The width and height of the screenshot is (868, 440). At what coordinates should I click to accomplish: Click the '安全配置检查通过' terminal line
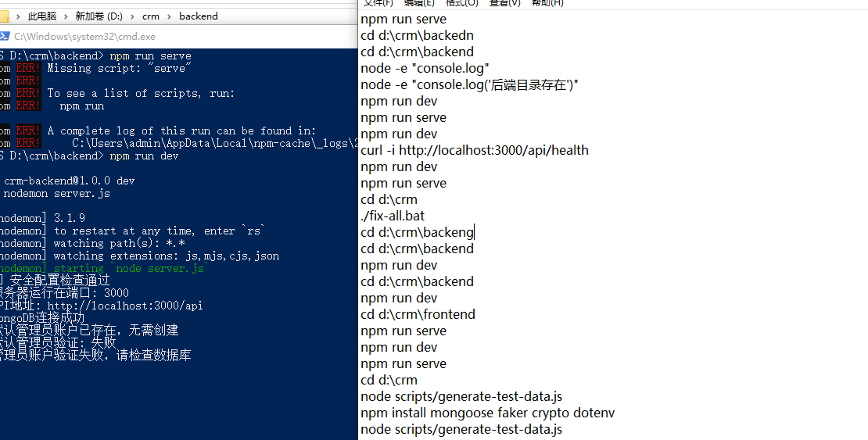coord(56,281)
